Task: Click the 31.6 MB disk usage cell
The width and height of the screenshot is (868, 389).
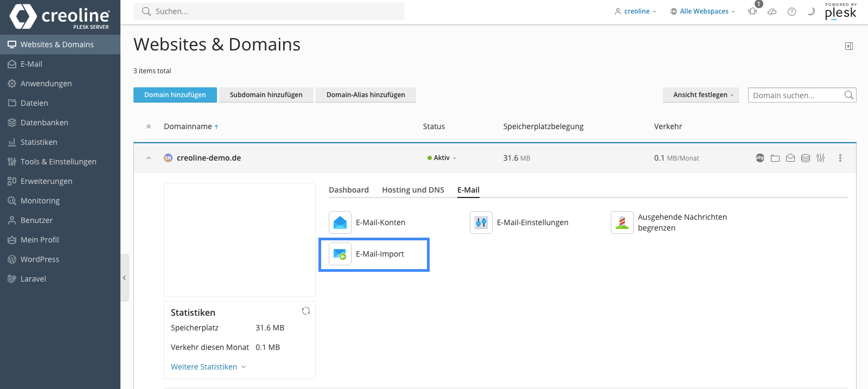Action: click(516, 158)
